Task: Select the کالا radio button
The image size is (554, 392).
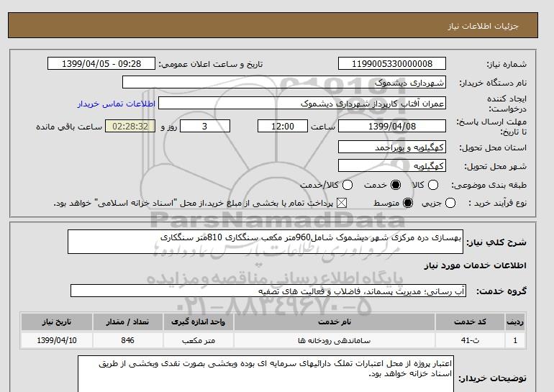Action: point(433,185)
